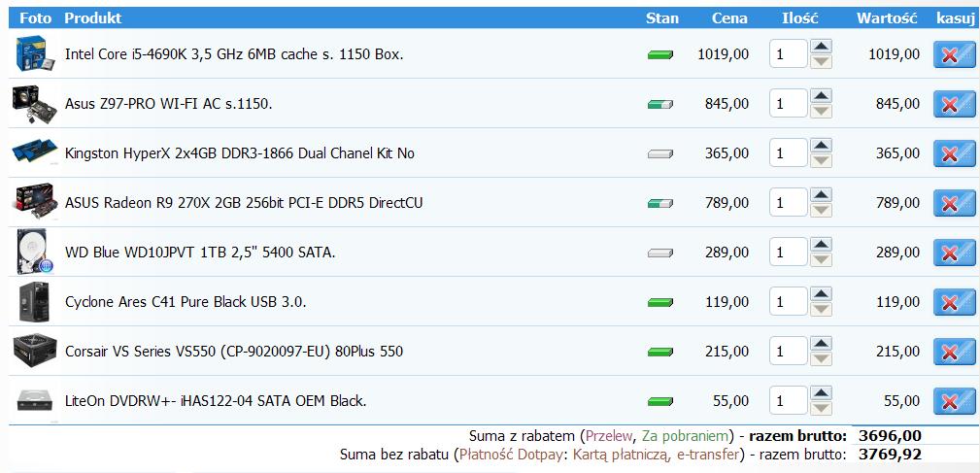Image resolution: width=980 pixels, height=473 pixels.
Task: Open Corsair VS Series VS550 product name
Action: pos(234,352)
